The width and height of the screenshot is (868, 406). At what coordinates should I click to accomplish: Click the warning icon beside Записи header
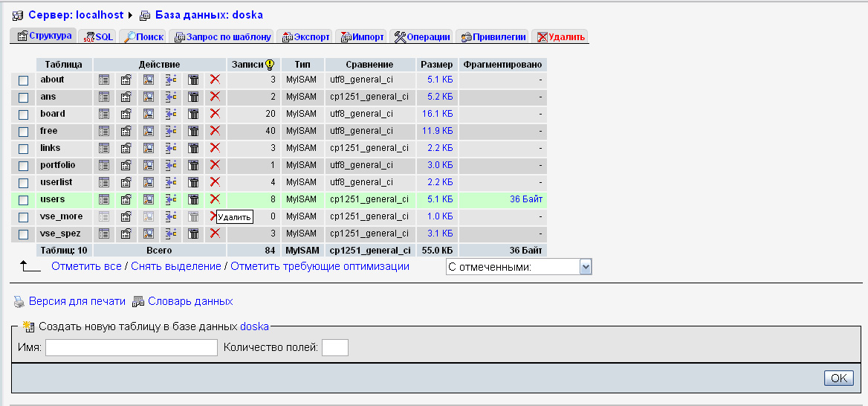point(271,64)
